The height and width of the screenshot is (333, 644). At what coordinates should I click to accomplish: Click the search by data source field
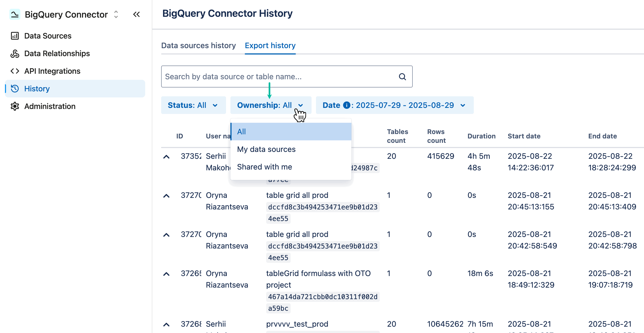point(275,77)
